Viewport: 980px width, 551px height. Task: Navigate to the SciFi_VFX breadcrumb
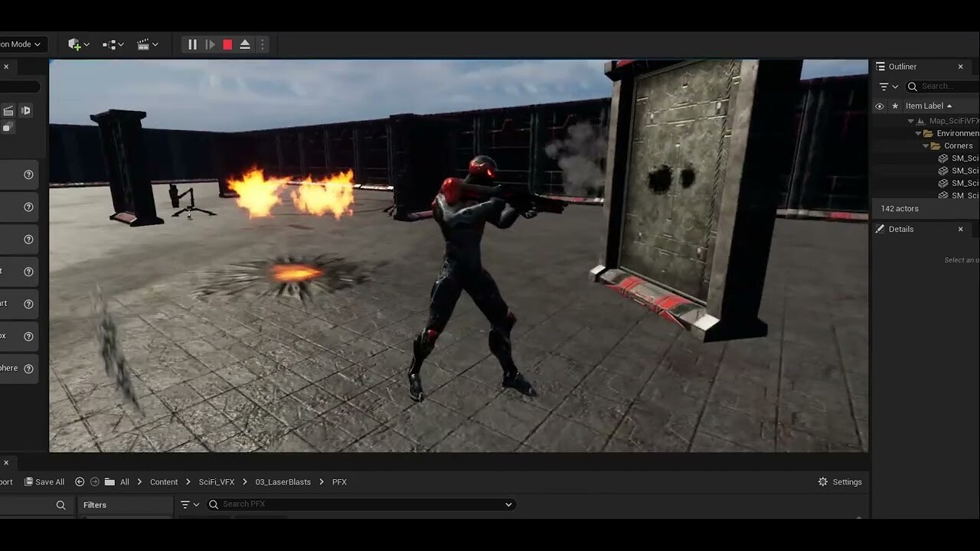216,481
